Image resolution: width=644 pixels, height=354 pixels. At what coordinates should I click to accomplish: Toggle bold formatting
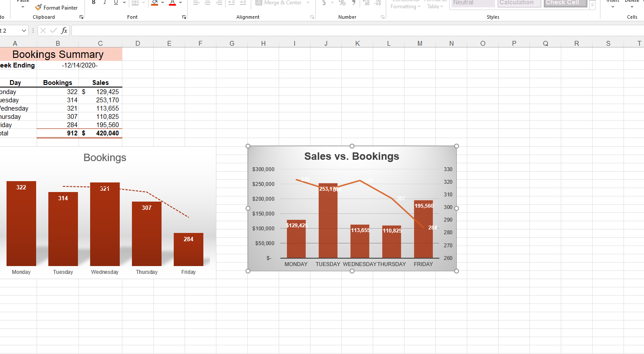pyautogui.click(x=94, y=2)
